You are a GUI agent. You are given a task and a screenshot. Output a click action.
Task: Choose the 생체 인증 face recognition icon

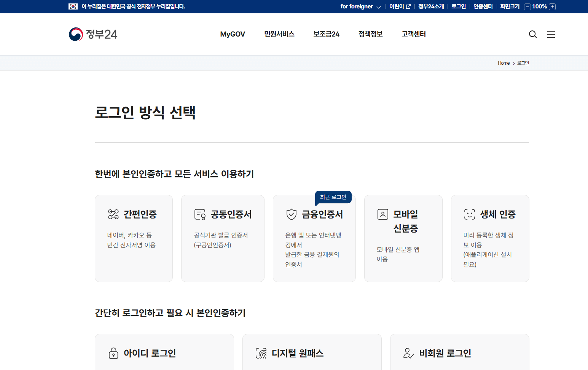coord(470,214)
